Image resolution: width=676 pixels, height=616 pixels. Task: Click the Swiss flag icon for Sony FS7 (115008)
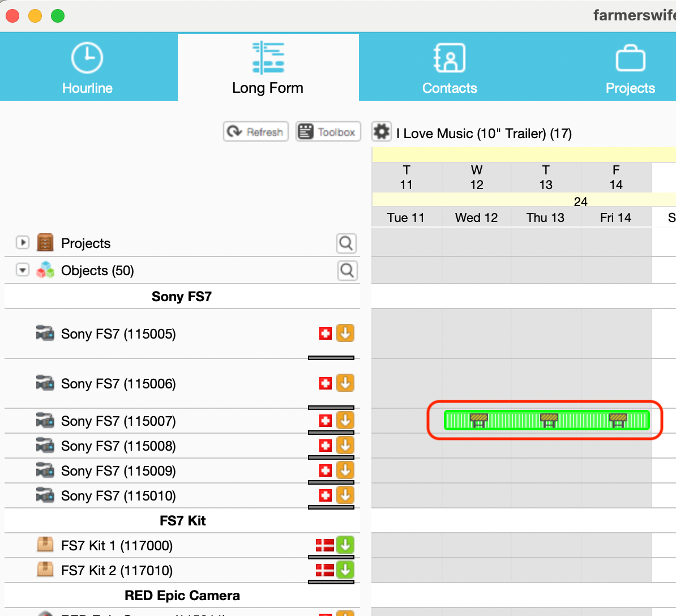pos(326,445)
